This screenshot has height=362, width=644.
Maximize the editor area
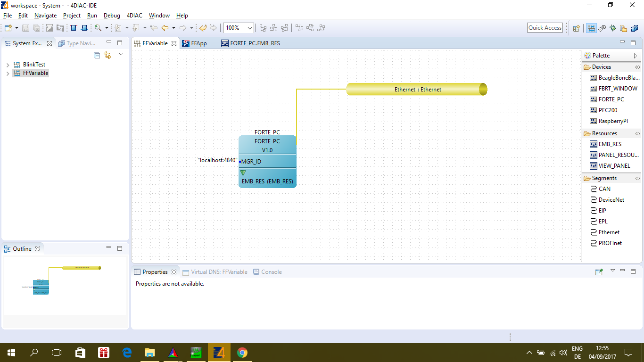[633, 43]
